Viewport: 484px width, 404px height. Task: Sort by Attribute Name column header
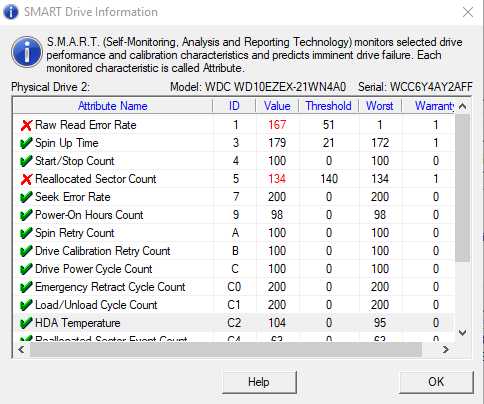pyautogui.click(x=113, y=106)
